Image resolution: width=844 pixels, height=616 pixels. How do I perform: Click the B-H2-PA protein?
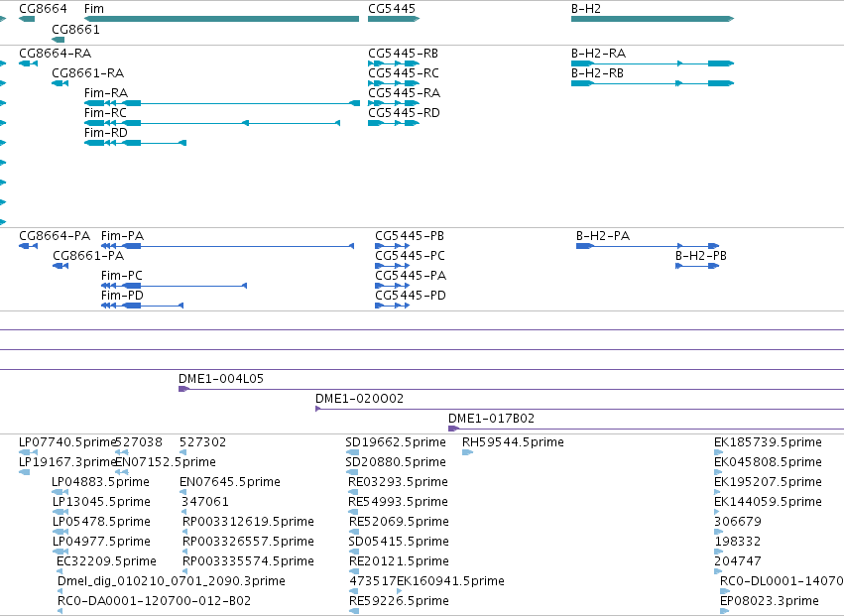pos(648,246)
